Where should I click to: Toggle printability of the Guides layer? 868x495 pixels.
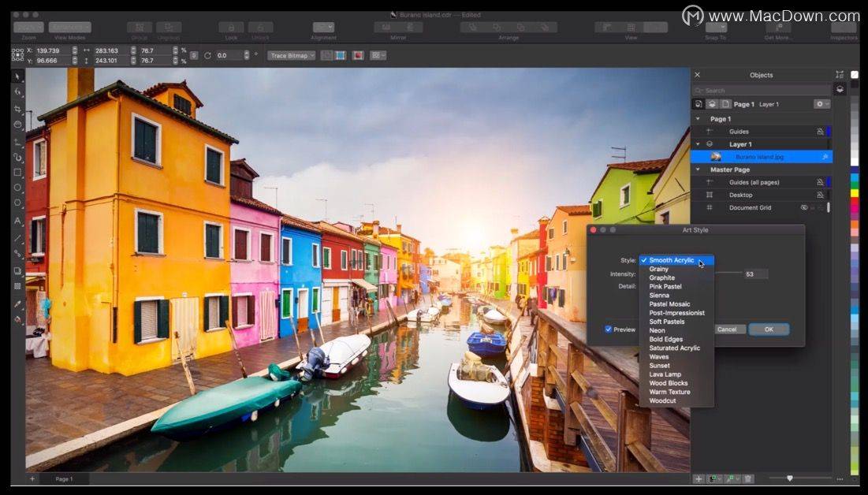[820, 132]
